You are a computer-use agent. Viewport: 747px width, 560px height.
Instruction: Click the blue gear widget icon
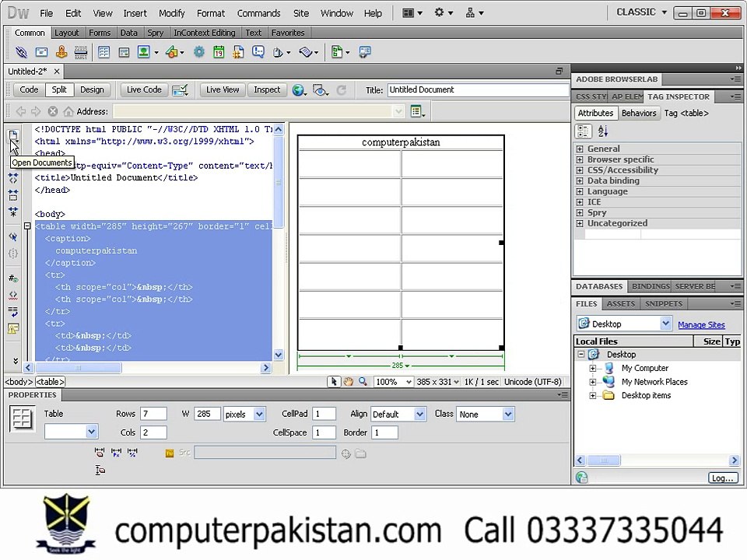coord(198,52)
